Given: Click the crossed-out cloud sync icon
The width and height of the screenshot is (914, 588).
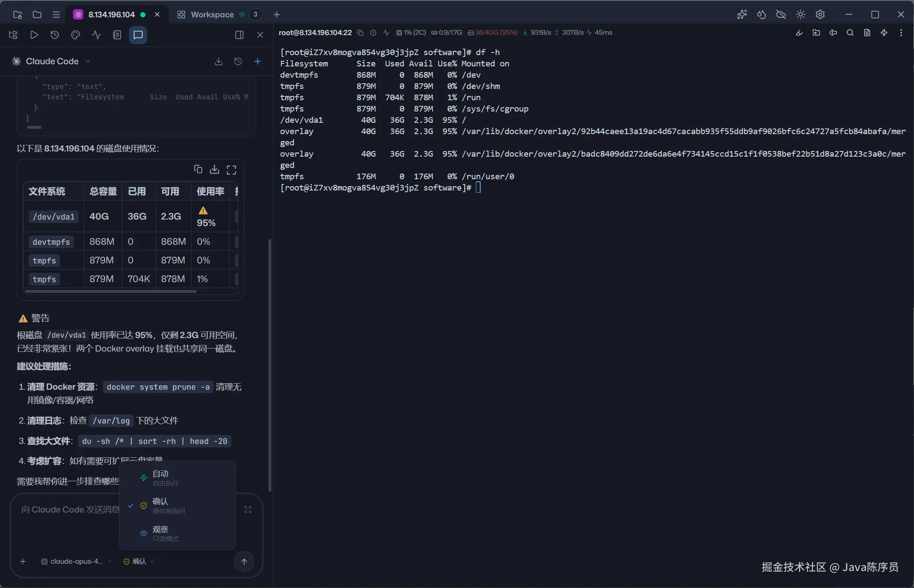Looking at the screenshot, I should coord(781,14).
